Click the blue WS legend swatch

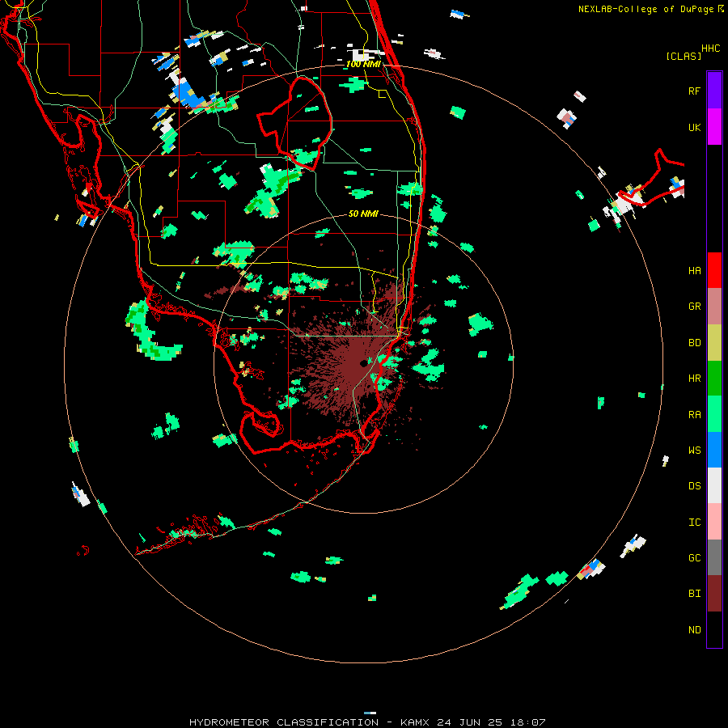714,450
